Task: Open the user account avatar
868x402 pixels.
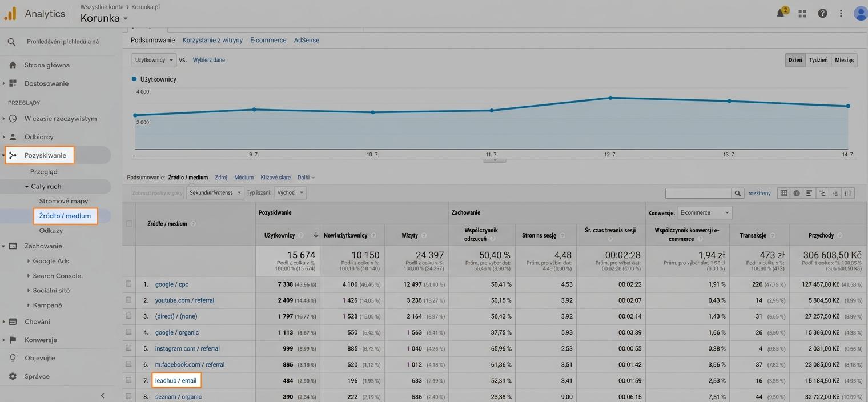Action: (861, 13)
